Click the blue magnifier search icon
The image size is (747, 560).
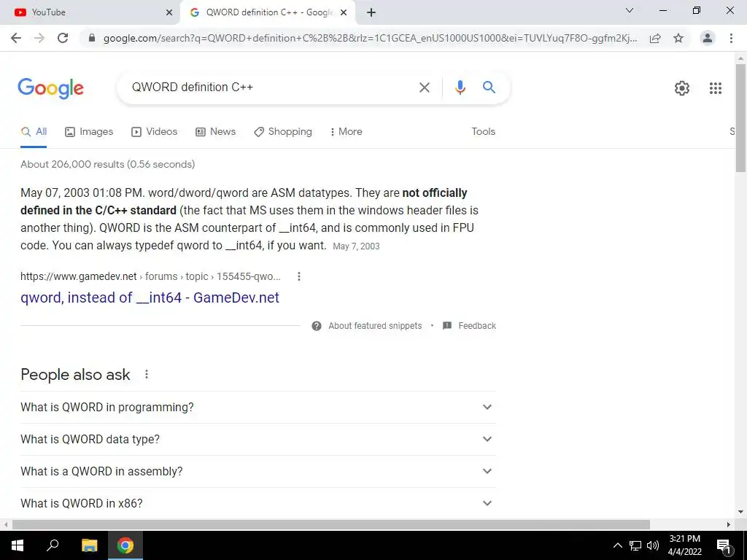pos(489,87)
